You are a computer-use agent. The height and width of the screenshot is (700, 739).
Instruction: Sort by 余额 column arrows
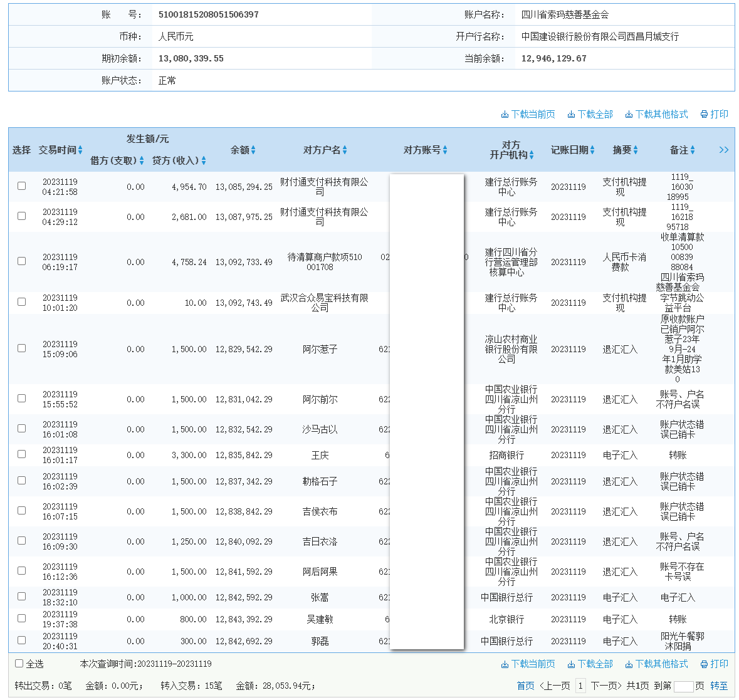coord(253,150)
